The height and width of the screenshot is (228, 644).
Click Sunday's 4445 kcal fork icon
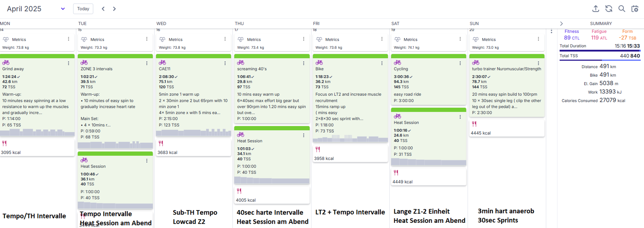coord(474,124)
